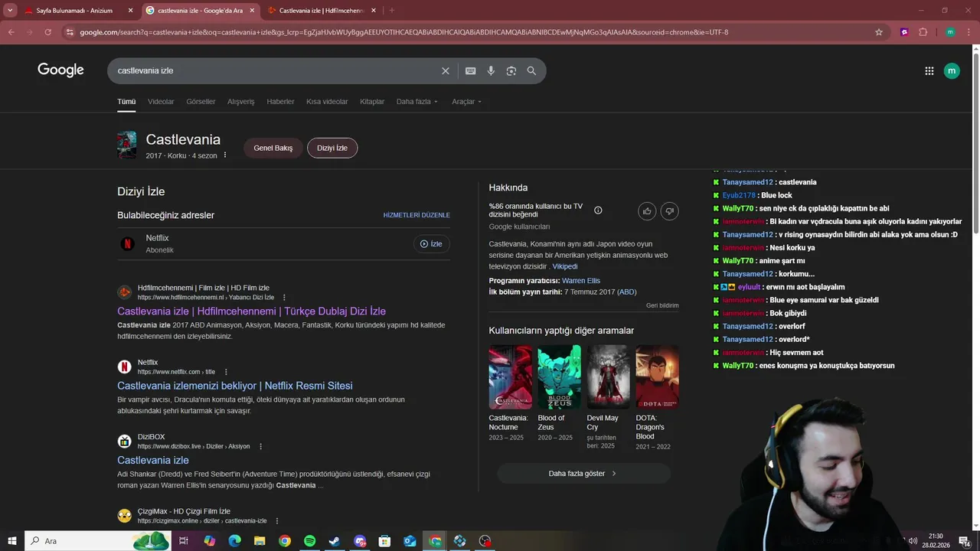This screenshot has height=551, width=980.
Task: Click the Netflix İzle button
Action: [432, 244]
